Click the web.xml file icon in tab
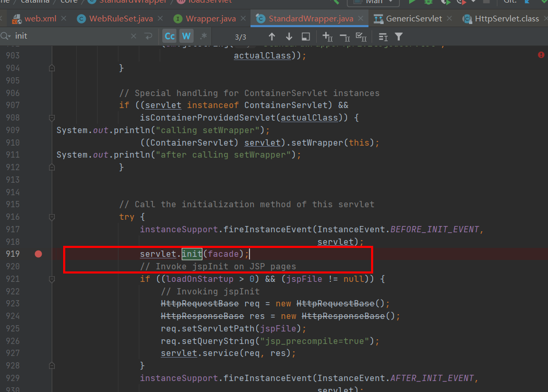Screen dimensions: 548x392 (16, 19)
